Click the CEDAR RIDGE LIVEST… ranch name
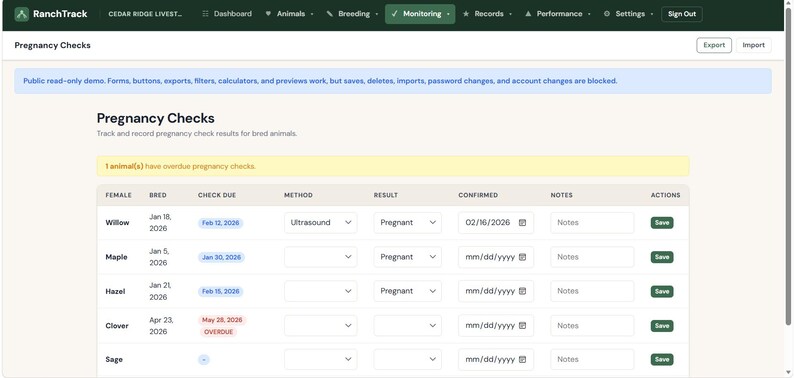Screen dimensions: 794x378 (145, 14)
